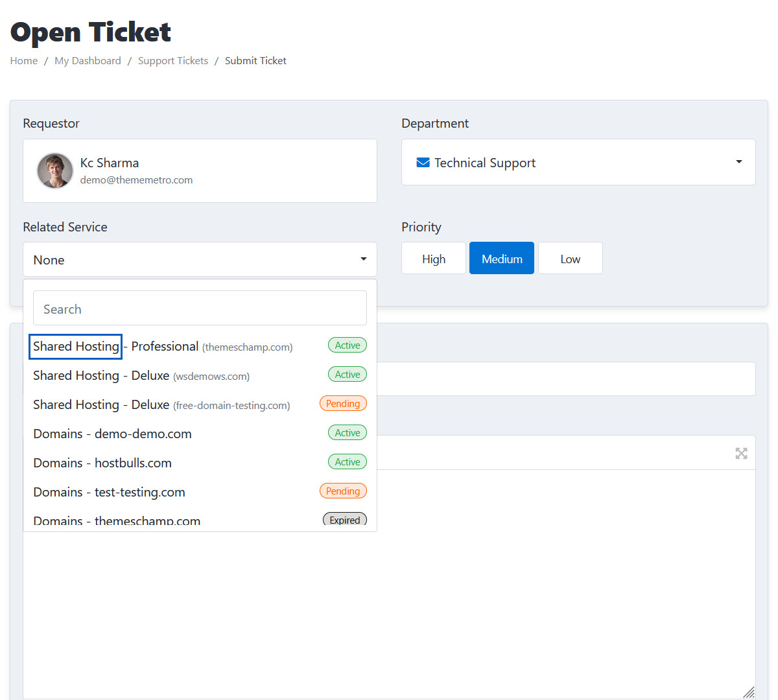Set priority to Low

point(570,259)
